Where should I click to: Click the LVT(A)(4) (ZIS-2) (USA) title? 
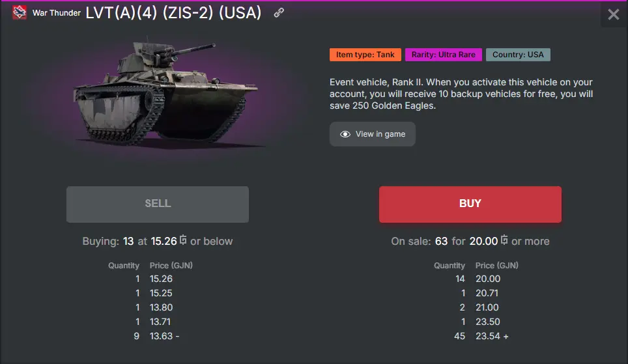pyautogui.click(x=173, y=13)
